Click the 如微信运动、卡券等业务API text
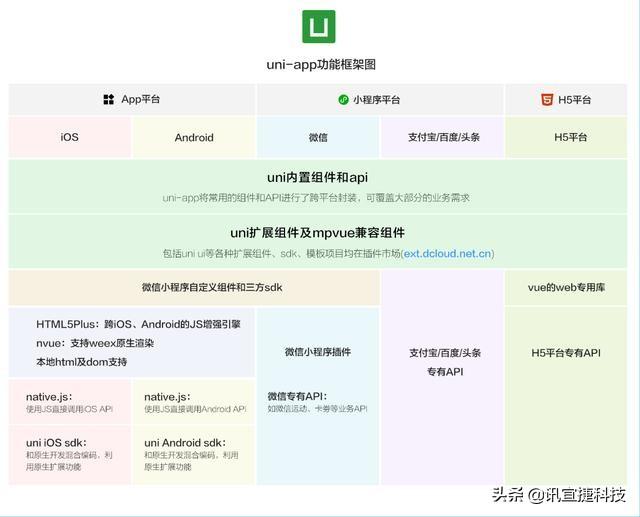Viewport: 640px width, 517px height. [x=318, y=408]
